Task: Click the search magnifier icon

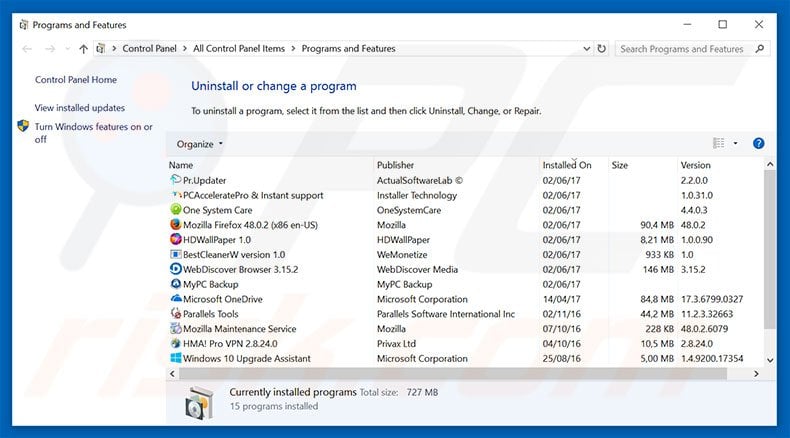Action: tap(760, 49)
